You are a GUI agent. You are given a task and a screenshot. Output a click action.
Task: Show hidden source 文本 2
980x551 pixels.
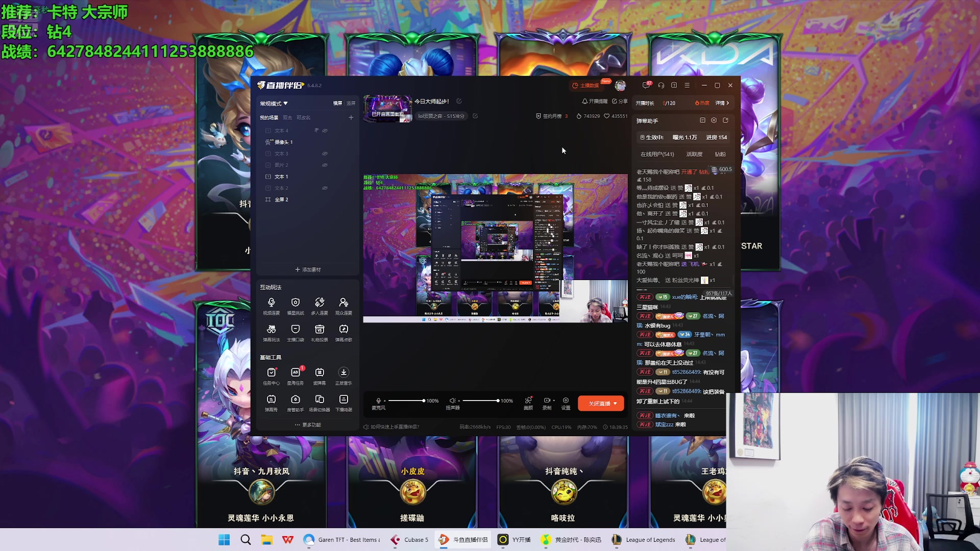325,188
